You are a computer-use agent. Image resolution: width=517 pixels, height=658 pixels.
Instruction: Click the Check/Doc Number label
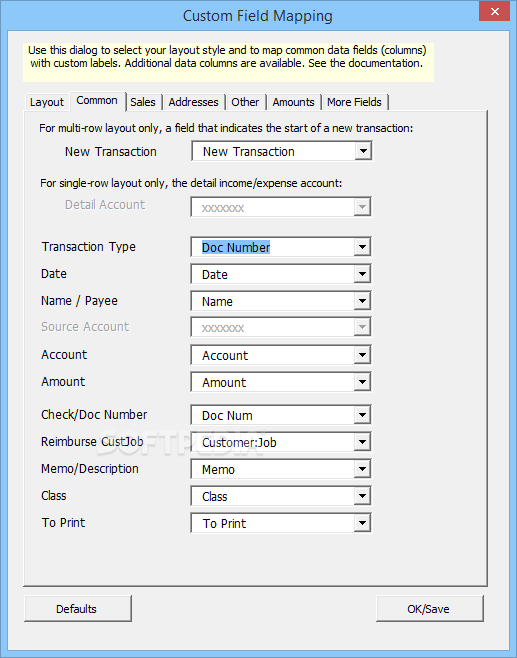[x=94, y=415]
